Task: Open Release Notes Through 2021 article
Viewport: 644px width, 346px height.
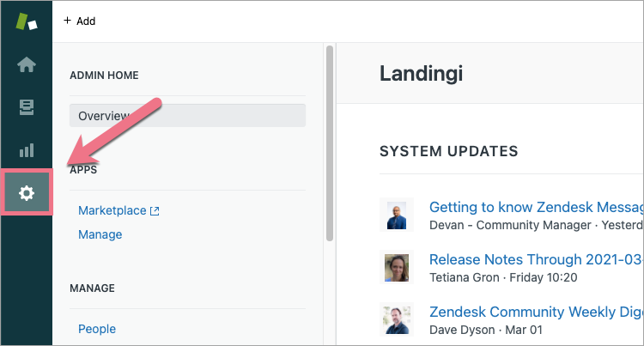Action: click(x=536, y=259)
